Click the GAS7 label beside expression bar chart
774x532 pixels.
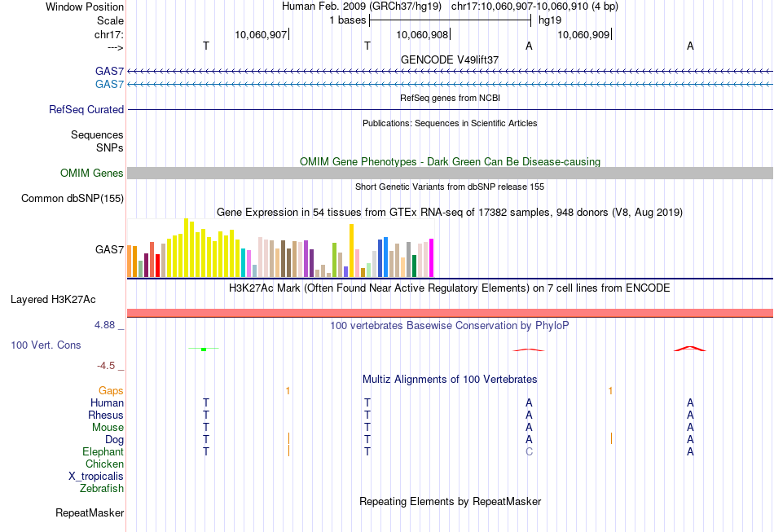coord(110,250)
